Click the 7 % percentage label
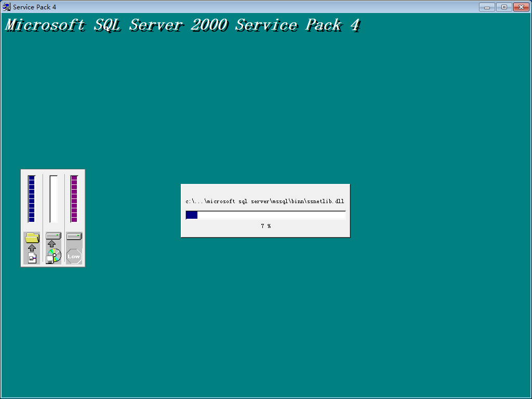The image size is (532, 399). (x=265, y=225)
